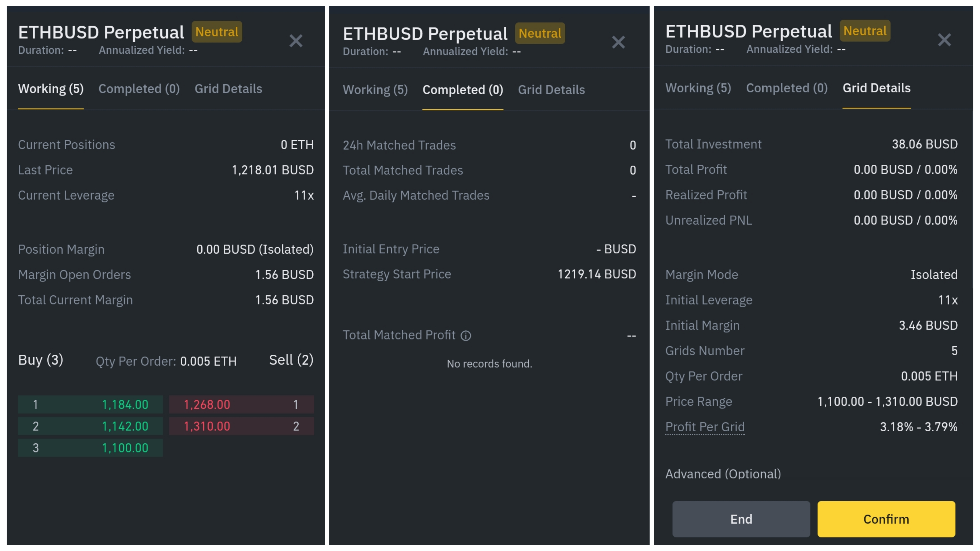The height and width of the screenshot is (551, 980).
Task: Close the right ETHBUSD Perpetual panel
Action: pos(944,40)
